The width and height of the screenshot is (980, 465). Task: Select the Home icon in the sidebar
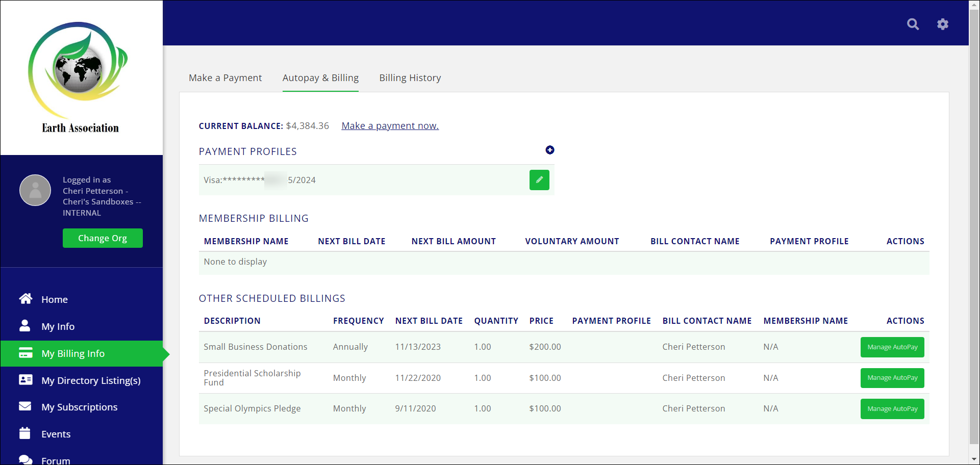tap(26, 299)
